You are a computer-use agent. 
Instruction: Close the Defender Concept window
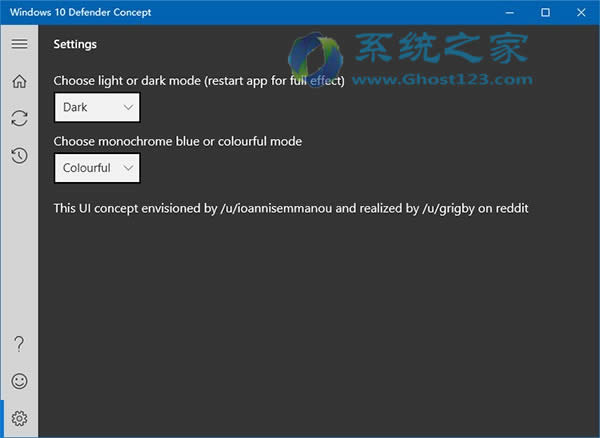click(x=581, y=13)
